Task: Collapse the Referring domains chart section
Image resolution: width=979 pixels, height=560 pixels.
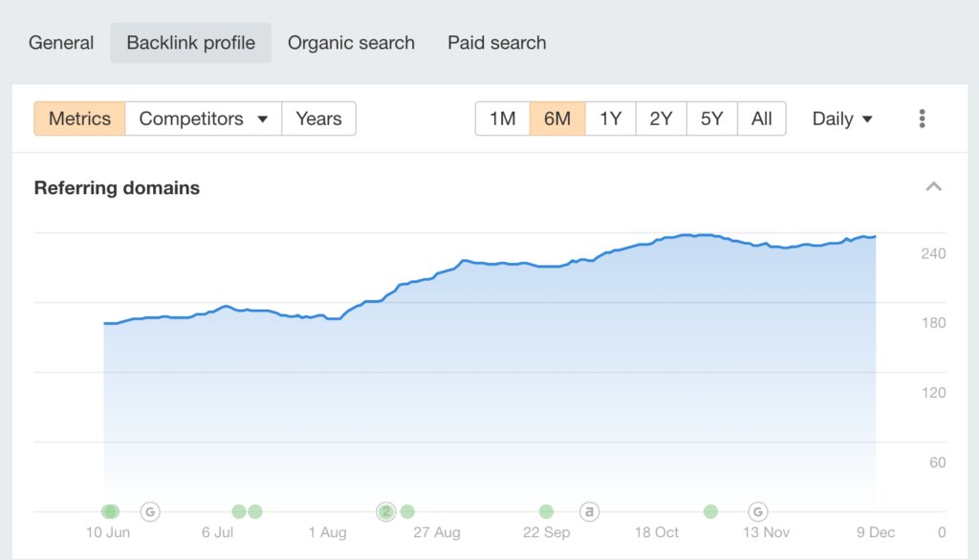Action: [934, 186]
